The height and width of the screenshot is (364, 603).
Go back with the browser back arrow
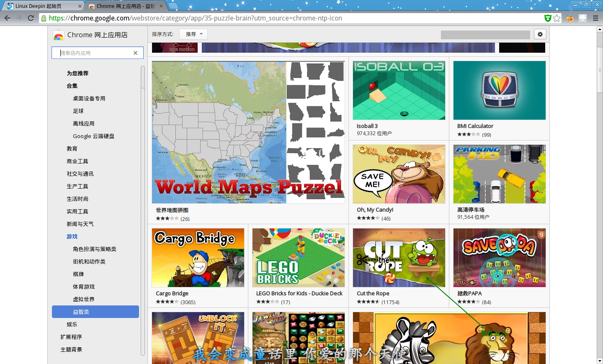(7, 18)
